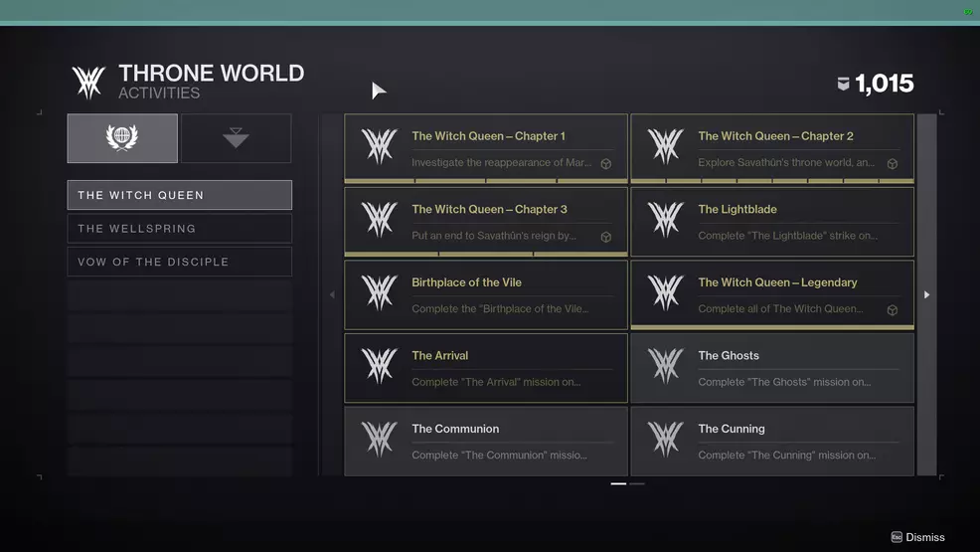Click The Lightblade card emblem icon
This screenshot has height=552, width=980.
coord(665,221)
